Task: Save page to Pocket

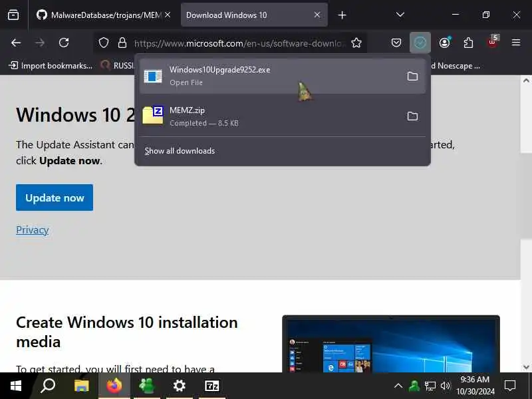Action: 396,43
